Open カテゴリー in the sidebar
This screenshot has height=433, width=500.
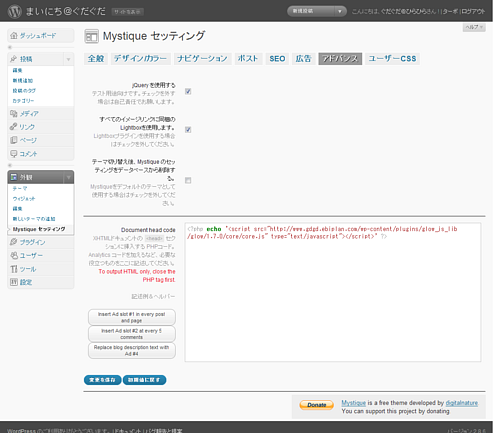point(23,101)
